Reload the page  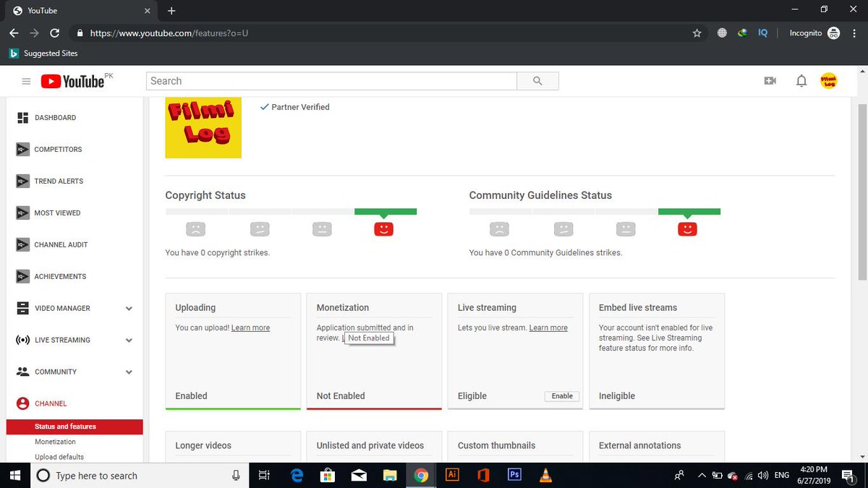(x=54, y=33)
